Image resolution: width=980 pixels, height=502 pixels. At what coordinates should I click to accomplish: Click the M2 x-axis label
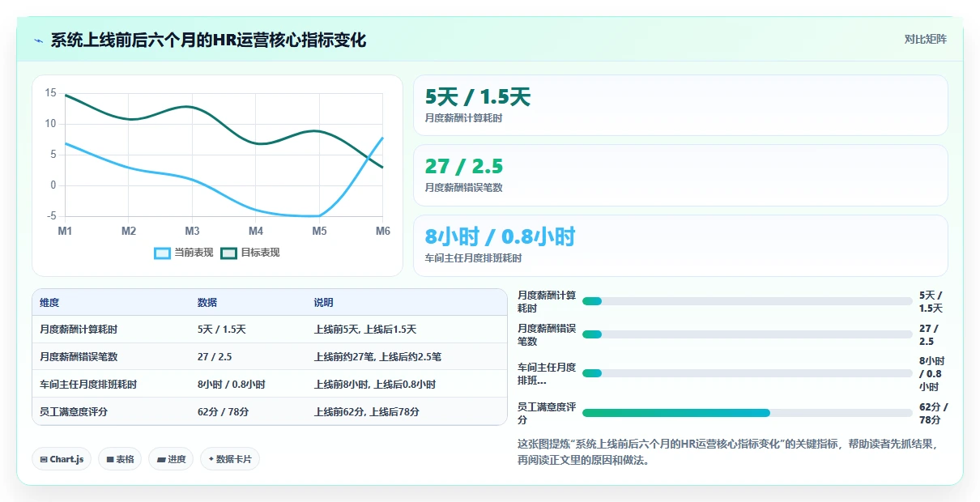point(129,231)
